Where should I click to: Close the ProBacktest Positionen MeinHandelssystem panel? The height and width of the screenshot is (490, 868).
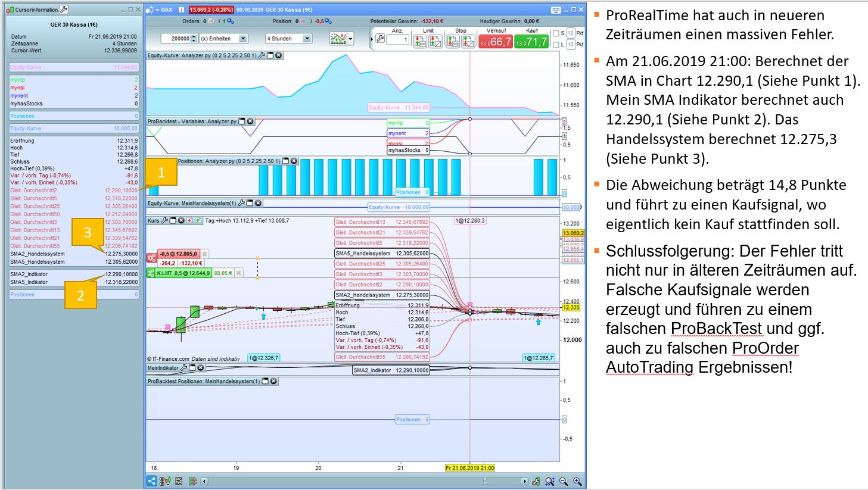tap(273, 381)
